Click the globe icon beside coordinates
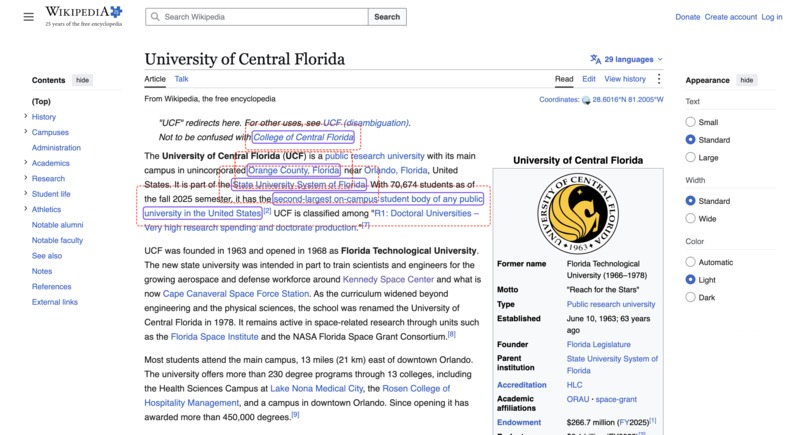 tap(586, 100)
